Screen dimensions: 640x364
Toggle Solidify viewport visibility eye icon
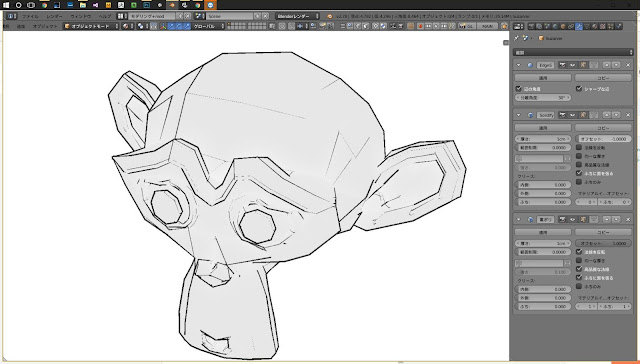point(573,115)
